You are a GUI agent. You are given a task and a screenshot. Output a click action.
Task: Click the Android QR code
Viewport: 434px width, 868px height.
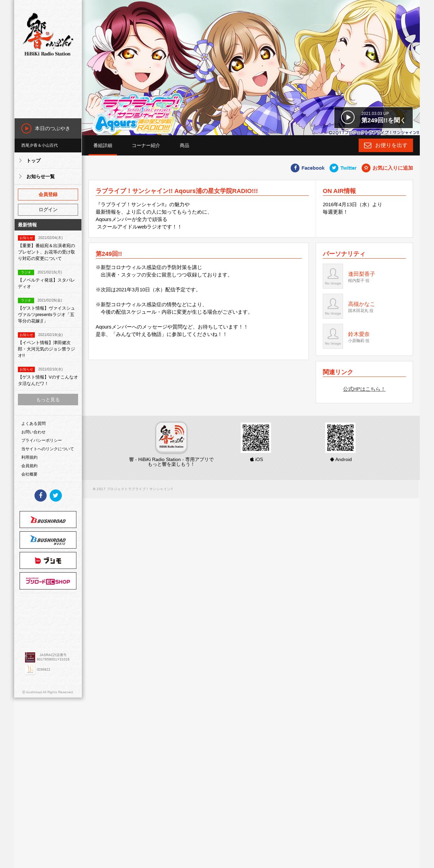click(340, 438)
